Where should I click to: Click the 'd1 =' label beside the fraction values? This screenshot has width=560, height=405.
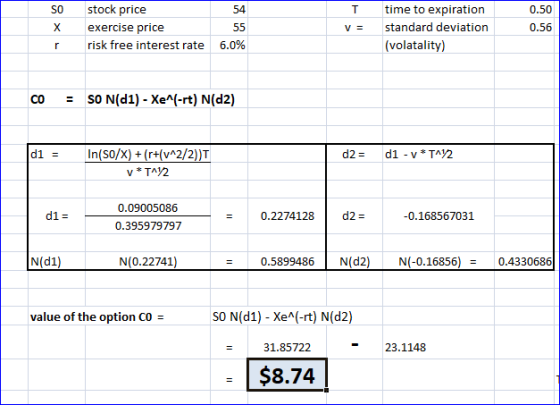coord(57,216)
